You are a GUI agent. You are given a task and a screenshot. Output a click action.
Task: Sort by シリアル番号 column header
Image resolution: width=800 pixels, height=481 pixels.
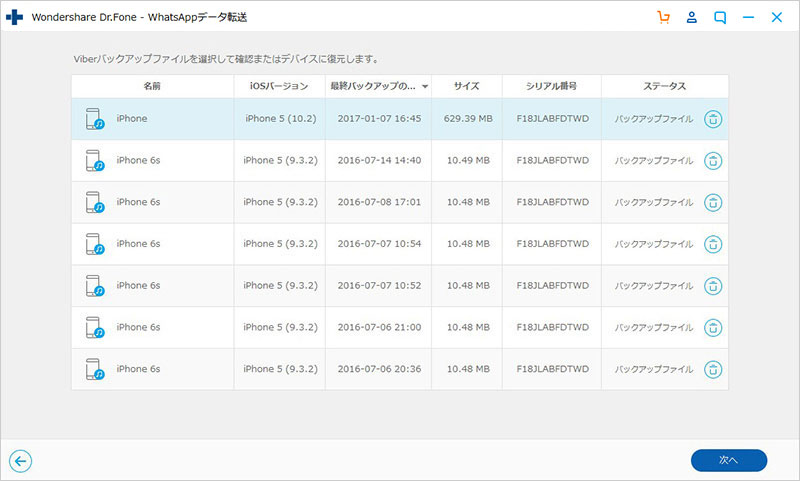pos(552,86)
